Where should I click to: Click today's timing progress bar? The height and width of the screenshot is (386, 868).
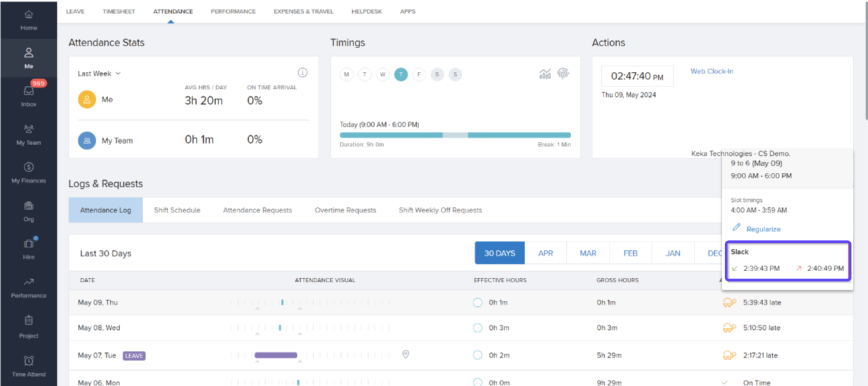point(455,135)
